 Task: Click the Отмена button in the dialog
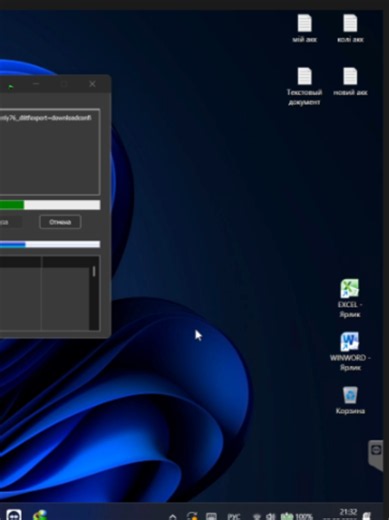(60, 222)
